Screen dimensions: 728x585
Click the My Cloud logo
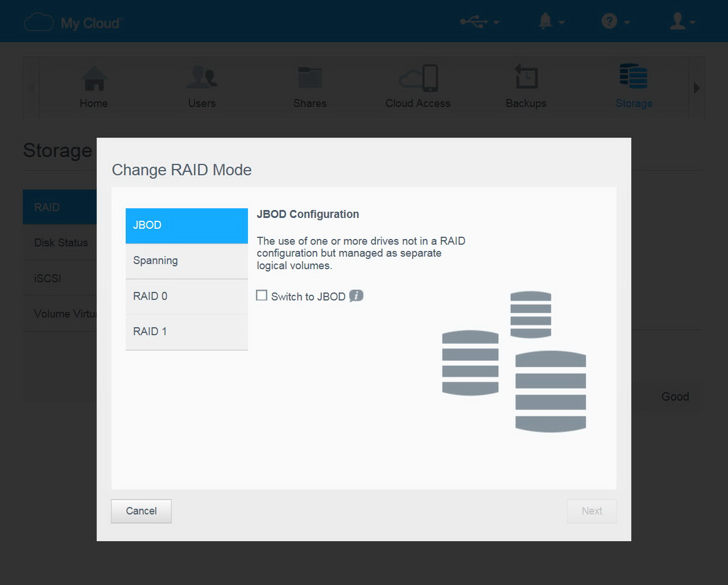(x=72, y=22)
